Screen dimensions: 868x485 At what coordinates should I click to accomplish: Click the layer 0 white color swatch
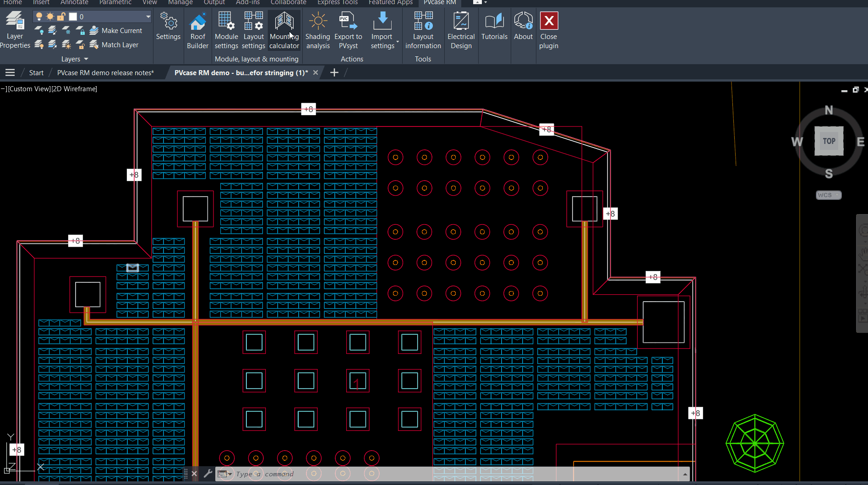click(x=73, y=17)
